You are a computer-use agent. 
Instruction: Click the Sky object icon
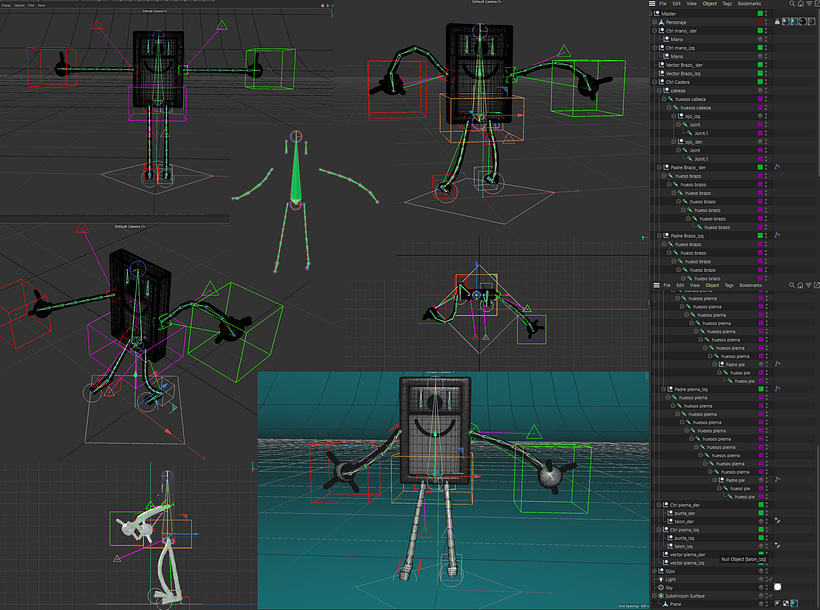661,587
